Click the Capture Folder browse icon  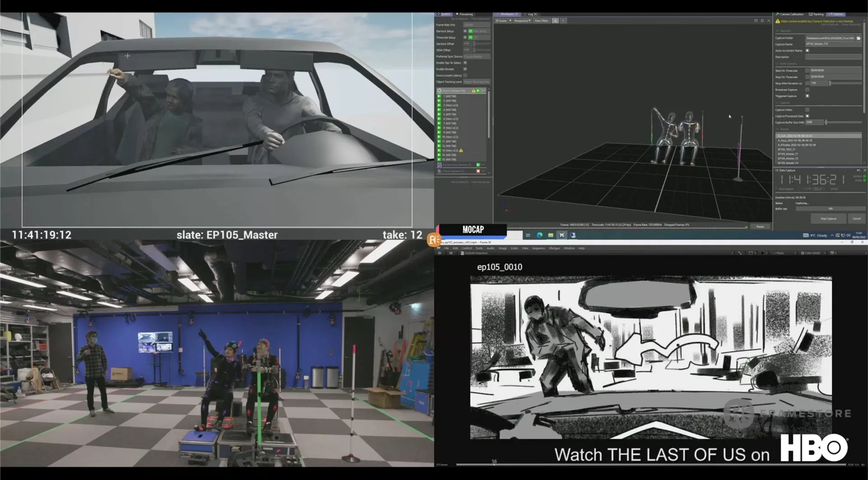858,38
